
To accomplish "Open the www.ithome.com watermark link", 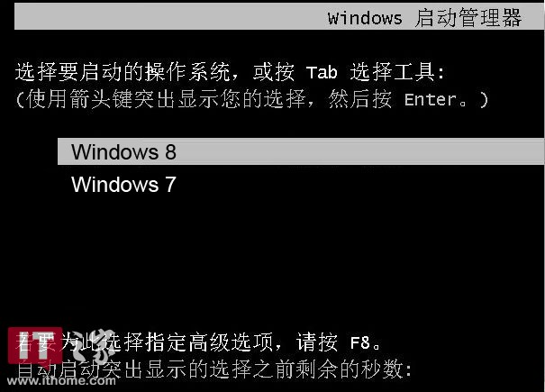I will pyautogui.click(x=61, y=380).
